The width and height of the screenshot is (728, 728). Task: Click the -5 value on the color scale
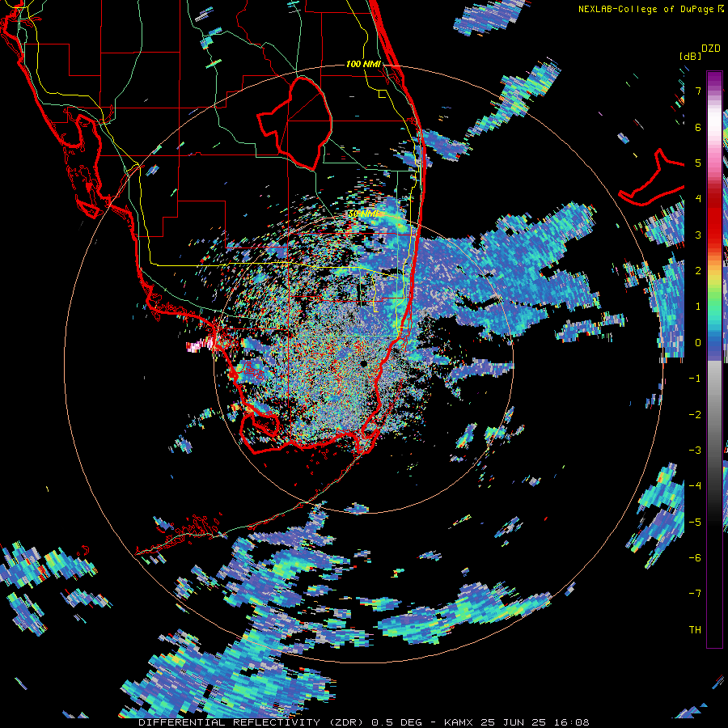[x=695, y=523]
